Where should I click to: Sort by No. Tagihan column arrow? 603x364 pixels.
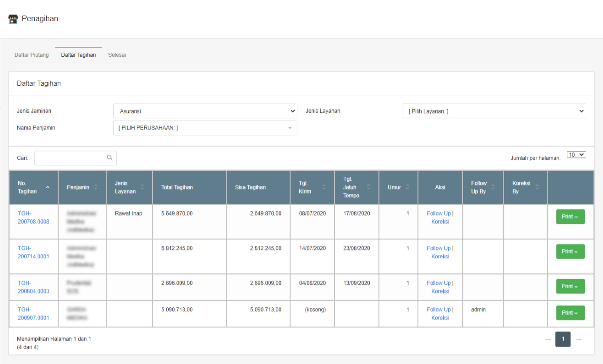(x=48, y=187)
